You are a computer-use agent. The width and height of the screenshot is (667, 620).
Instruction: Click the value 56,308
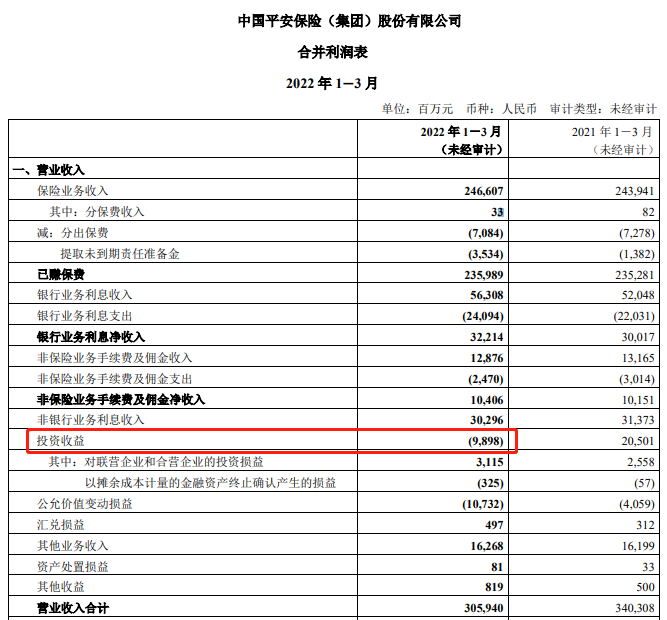point(487,295)
